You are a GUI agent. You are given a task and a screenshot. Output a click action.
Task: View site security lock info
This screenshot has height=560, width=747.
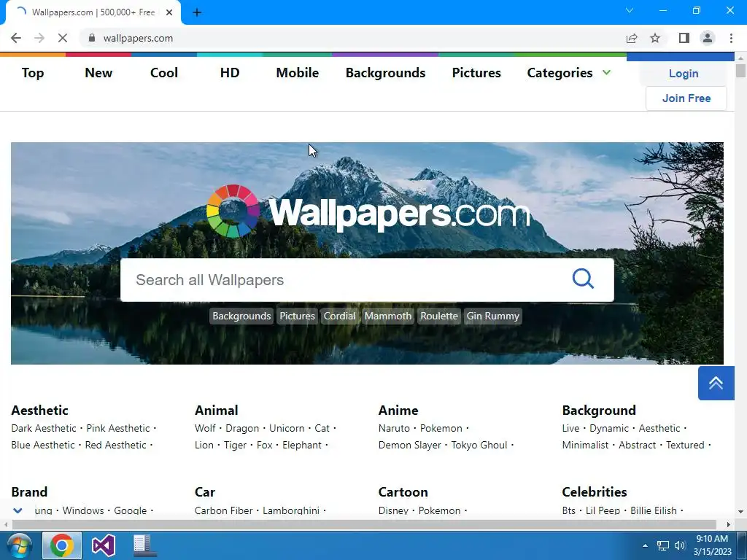pyautogui.click(x=92, y=38)
